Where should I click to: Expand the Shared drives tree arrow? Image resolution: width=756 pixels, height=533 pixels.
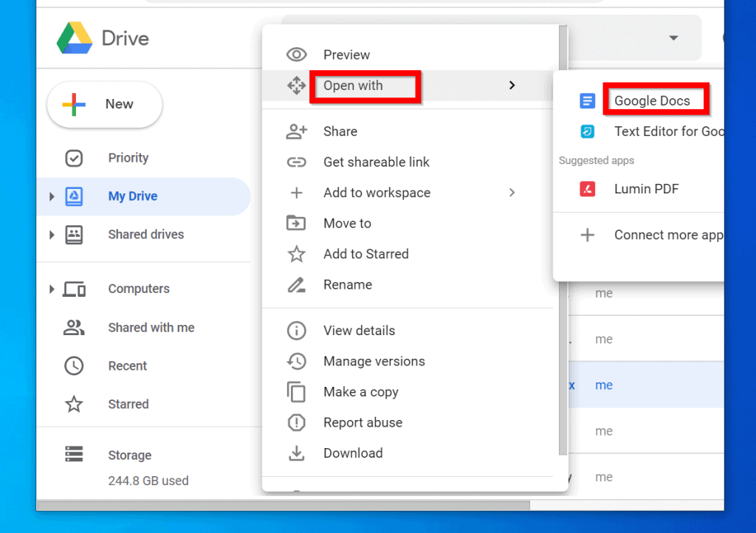(x=52, y=235)
